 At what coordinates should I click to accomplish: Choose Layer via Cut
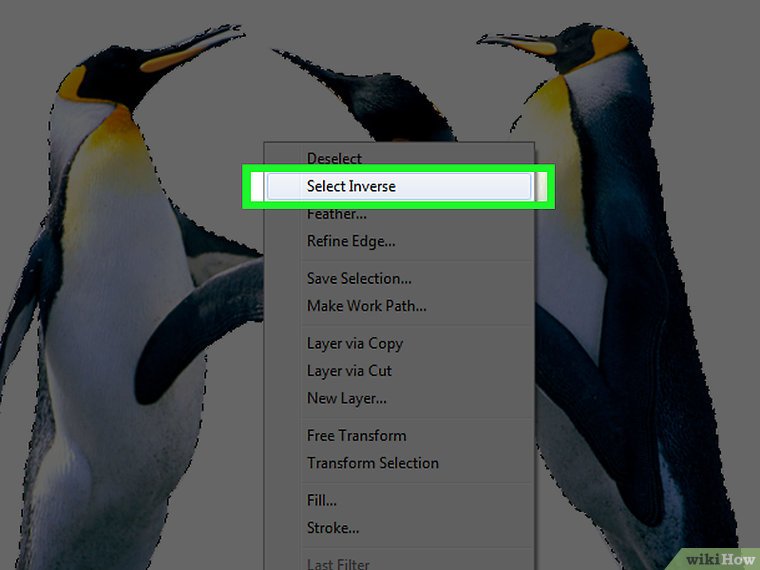pos(349,371)
